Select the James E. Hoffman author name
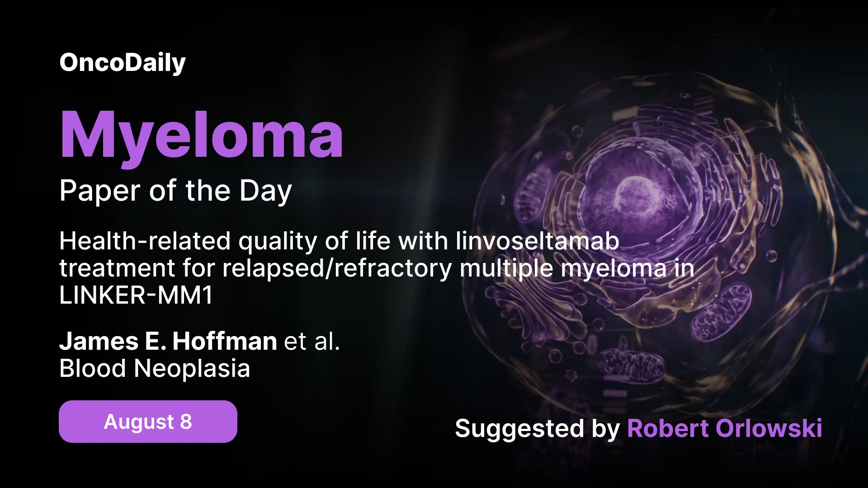The width and height of the screenshot is (868, 488). 168,341
